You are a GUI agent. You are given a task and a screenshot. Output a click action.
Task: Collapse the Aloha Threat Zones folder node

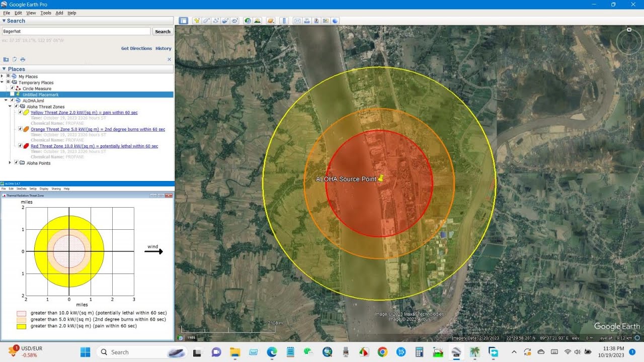[x=10, y=106]
